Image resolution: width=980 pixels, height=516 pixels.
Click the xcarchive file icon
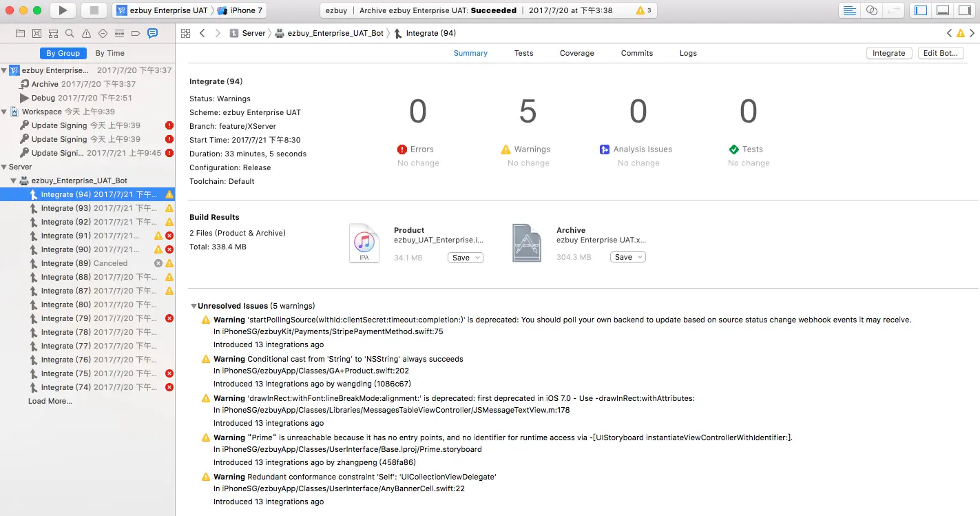tap(527, 242)
